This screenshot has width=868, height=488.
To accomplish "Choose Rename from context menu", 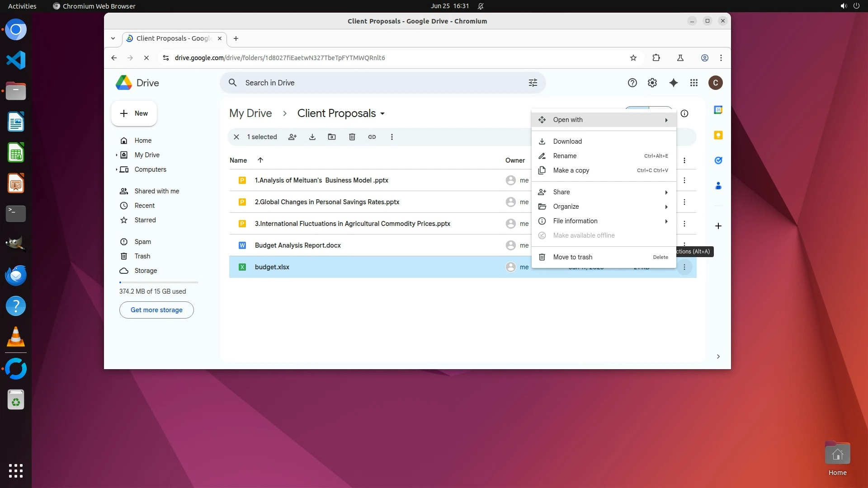I will tap(565, 156).
